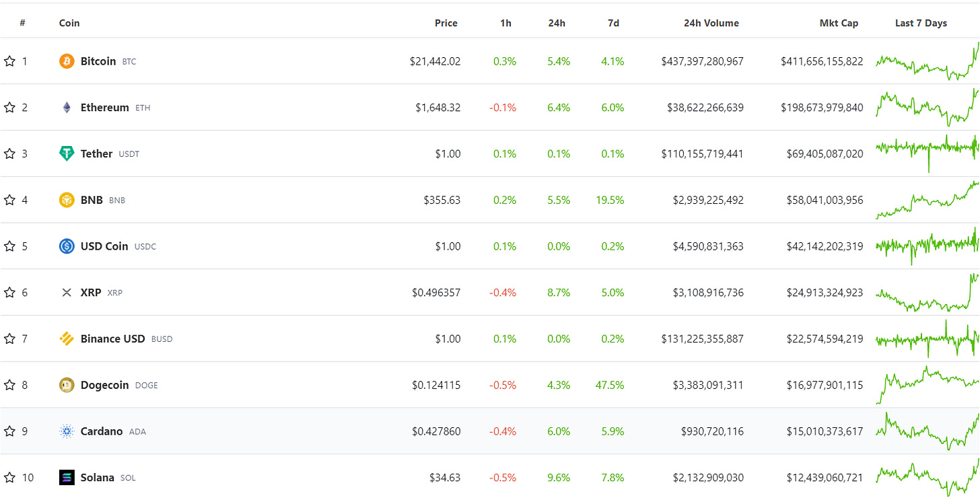980x502 pixels.
Task: Open the Solana link
Action: coord(98,478)
